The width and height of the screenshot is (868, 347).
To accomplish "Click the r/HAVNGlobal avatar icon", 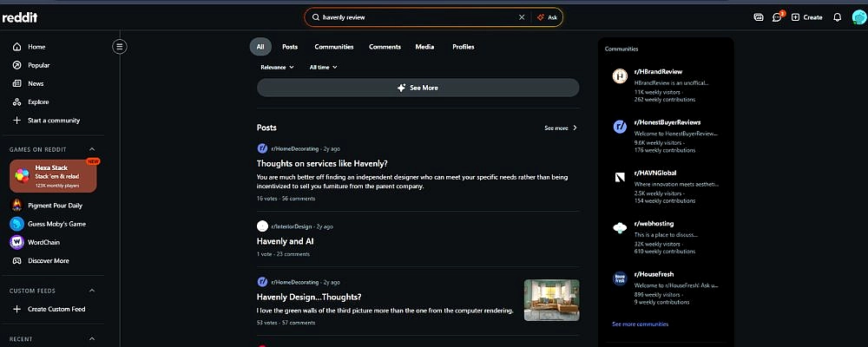I will [620, 177].
